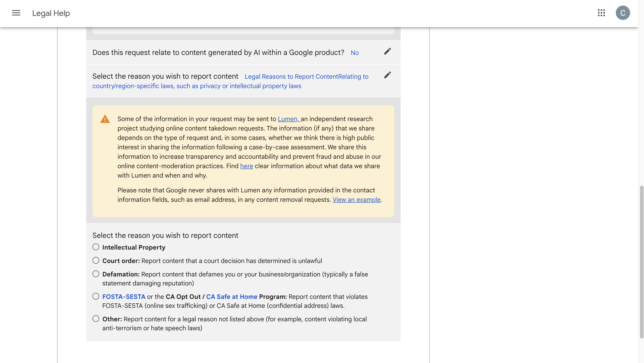Select the Court order radio option

coord(96,261)
